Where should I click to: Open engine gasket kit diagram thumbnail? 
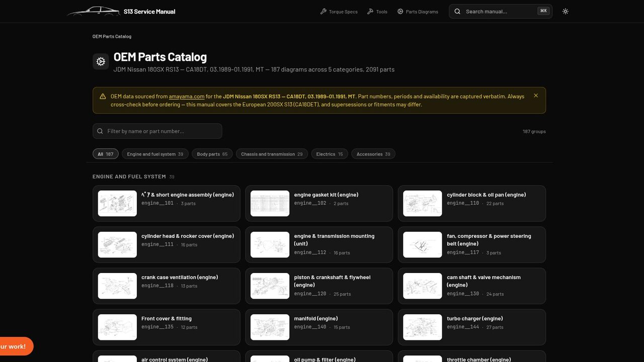point(270,204)
